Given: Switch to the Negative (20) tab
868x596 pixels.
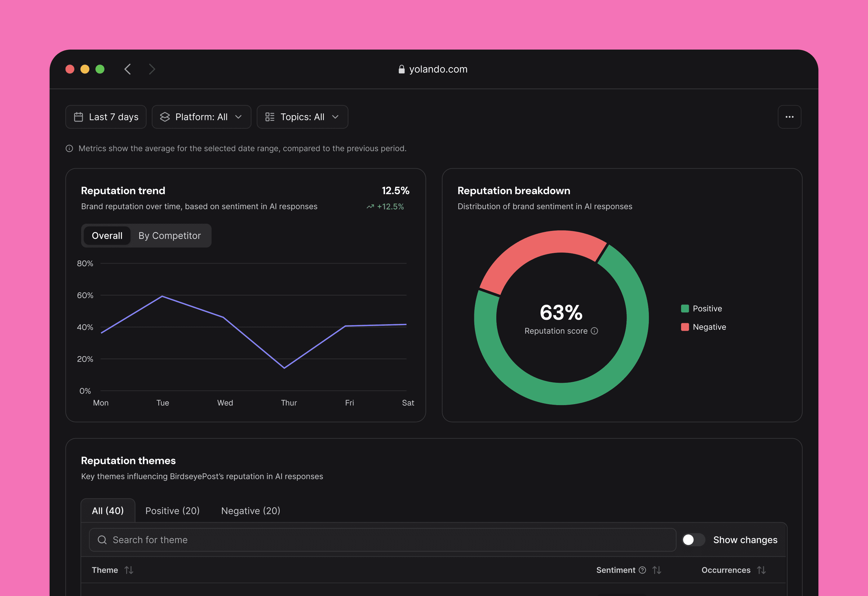Looking at the screenshot, I should tap(250, 510).
